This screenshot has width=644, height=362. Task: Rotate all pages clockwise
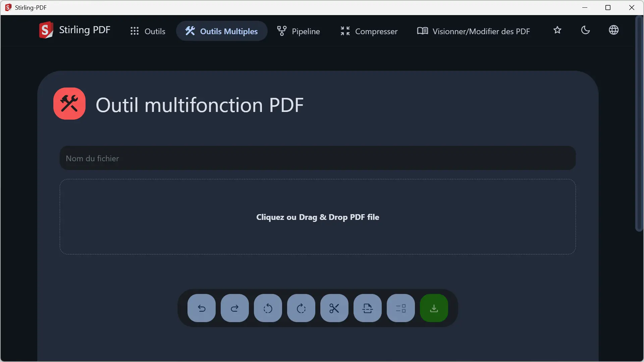point(301,308)
